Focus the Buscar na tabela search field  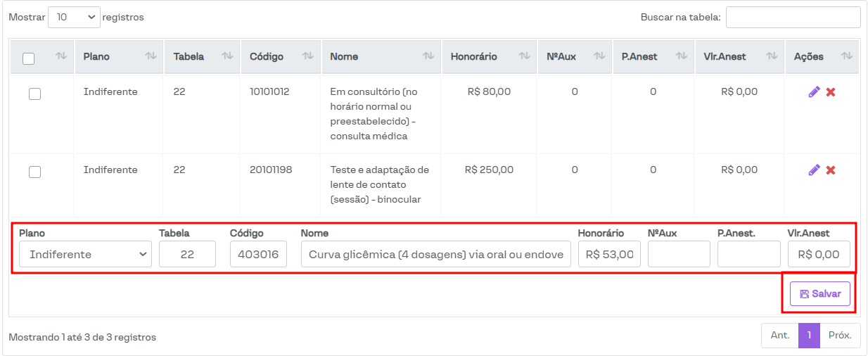pos(793,17)
